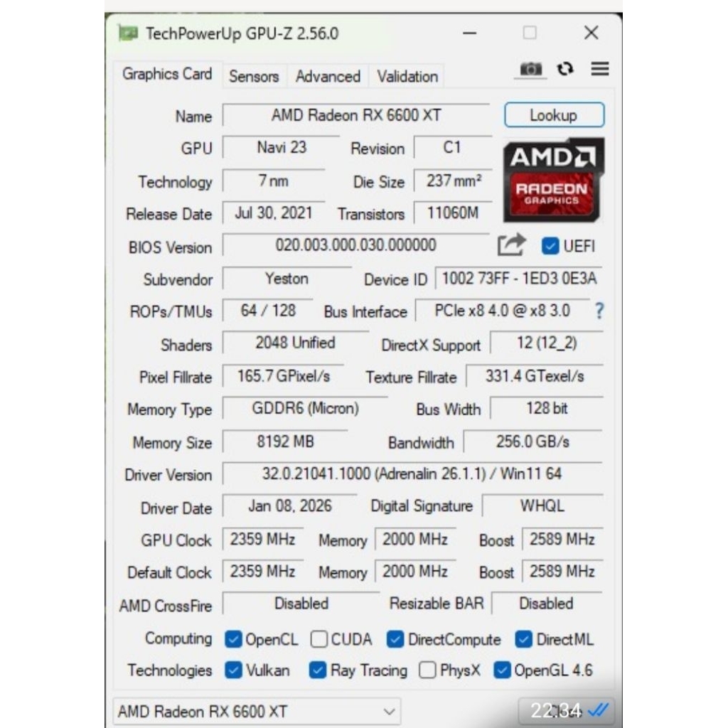
Task: Close the GPU-Z window
Action: click(x=591, y=33)
